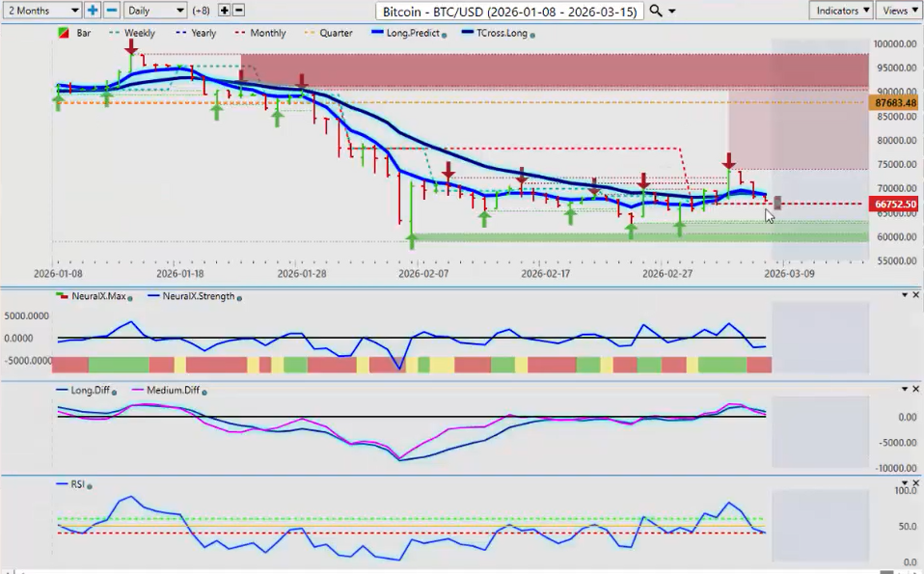Expand the dropdown arrow beside the search icon
Screen dimensions: 924x574
[672, 11]
